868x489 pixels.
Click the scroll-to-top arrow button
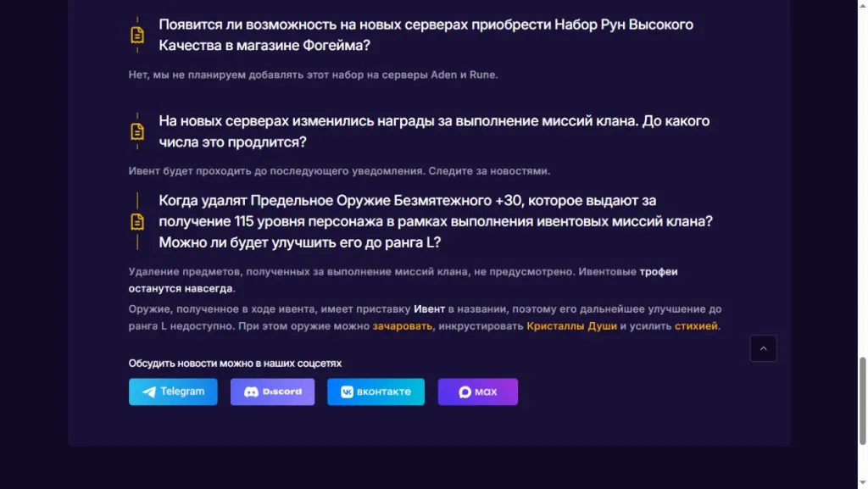pyautogui.click(x=764, y=348)
